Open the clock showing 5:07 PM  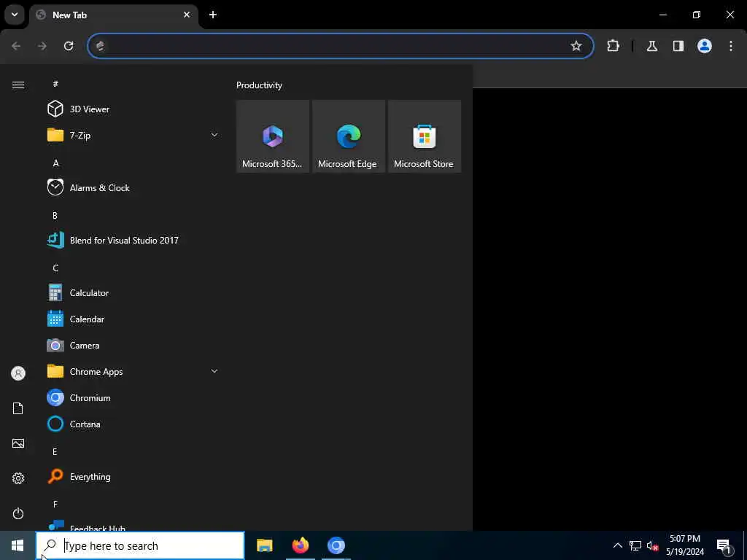click(684, 545)
